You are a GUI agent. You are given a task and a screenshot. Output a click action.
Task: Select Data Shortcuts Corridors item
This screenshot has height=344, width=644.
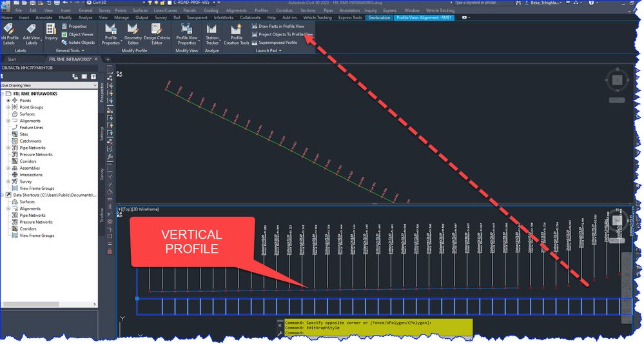[x=28, y=228]
